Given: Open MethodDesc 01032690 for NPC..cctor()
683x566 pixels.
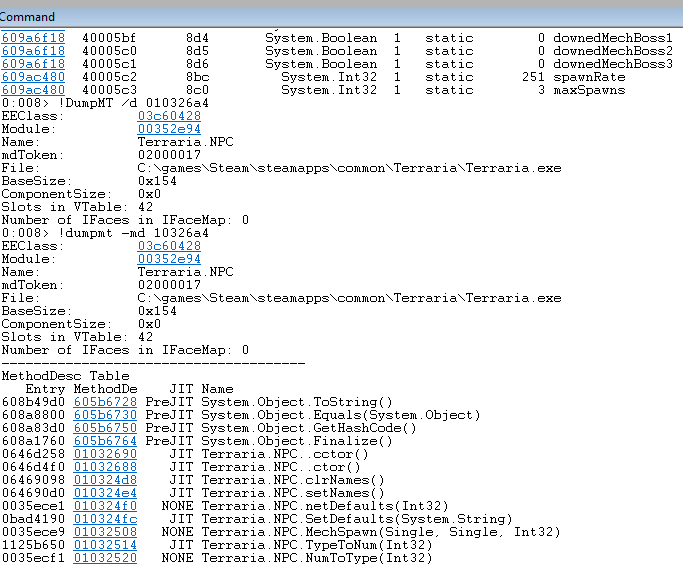Looking at the screenshot, I should (105, 454).
